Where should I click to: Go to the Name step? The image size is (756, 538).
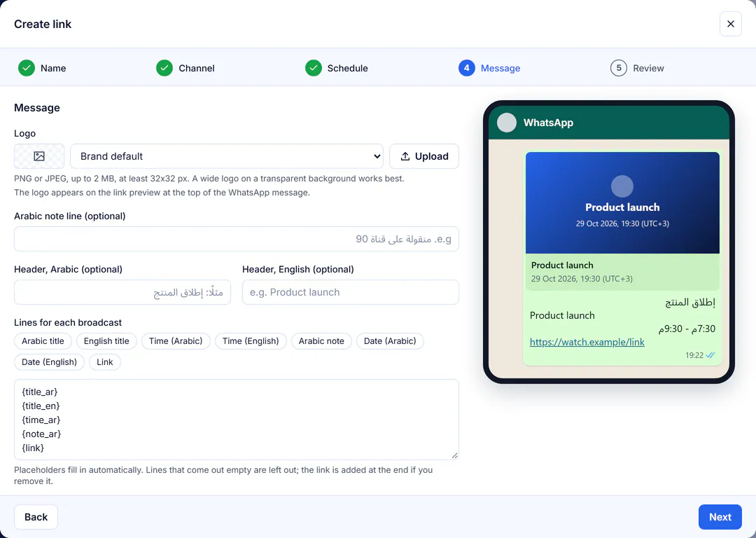tap(53, 69)
